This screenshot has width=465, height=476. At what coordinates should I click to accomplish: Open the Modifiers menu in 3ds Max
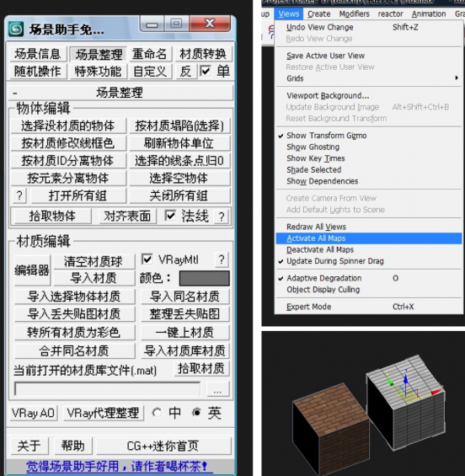click(354, 14)
